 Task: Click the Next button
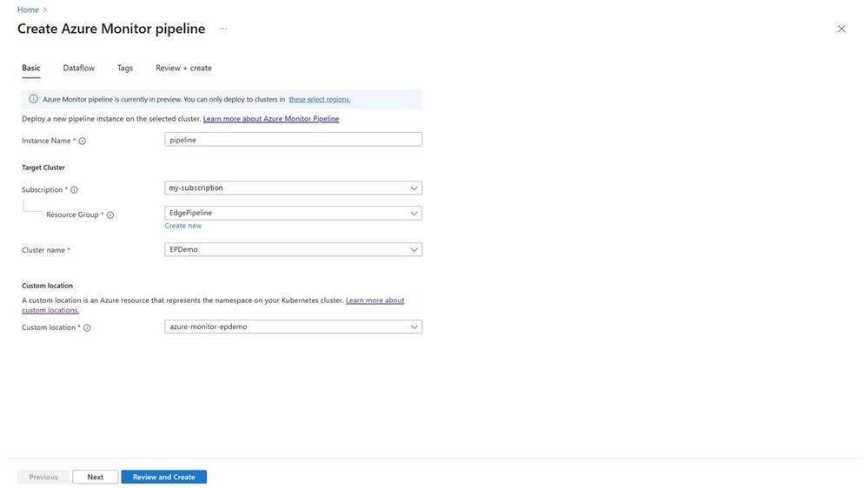(96, 477)
